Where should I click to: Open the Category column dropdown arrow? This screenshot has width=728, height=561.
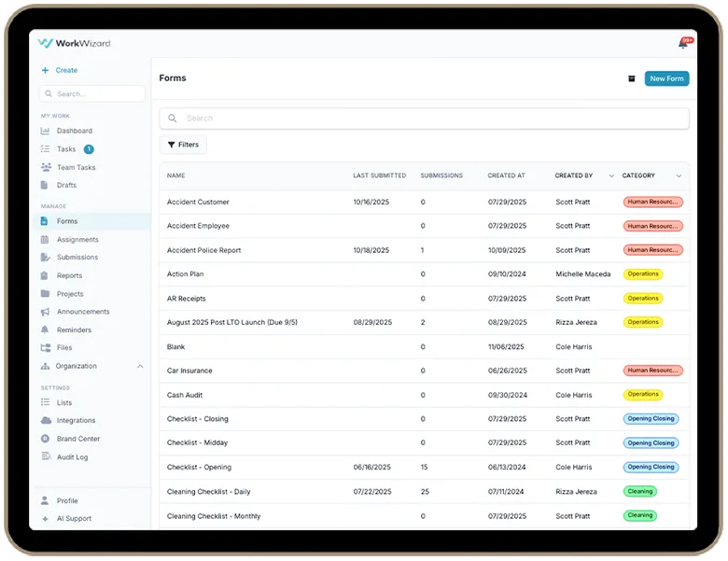coord(679,175)
